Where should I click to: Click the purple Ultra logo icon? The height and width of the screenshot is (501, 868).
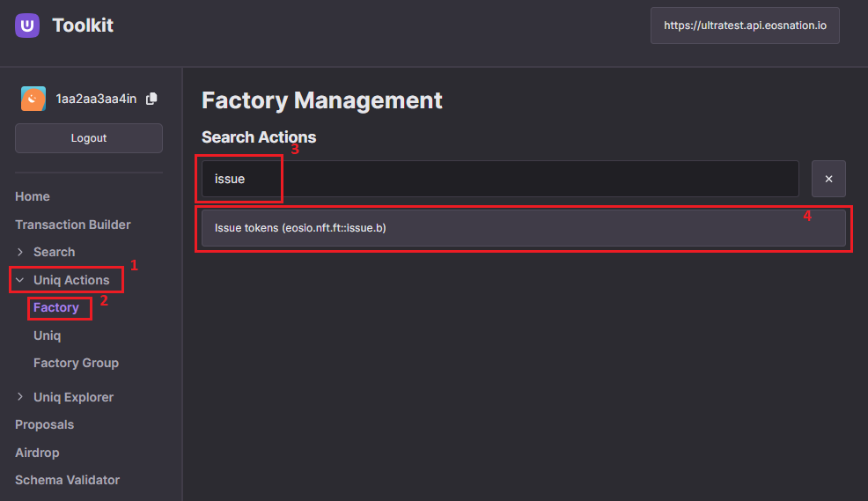(27, 26)
